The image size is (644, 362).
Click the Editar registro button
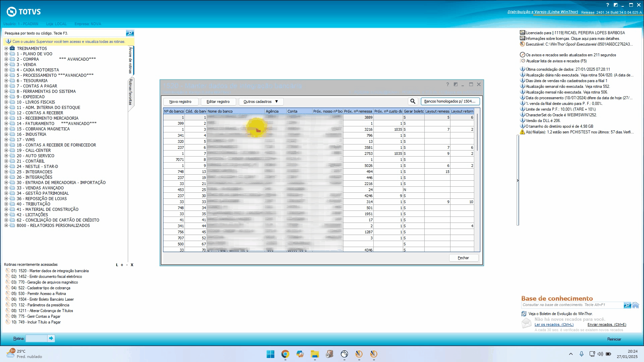click(218, 102)
